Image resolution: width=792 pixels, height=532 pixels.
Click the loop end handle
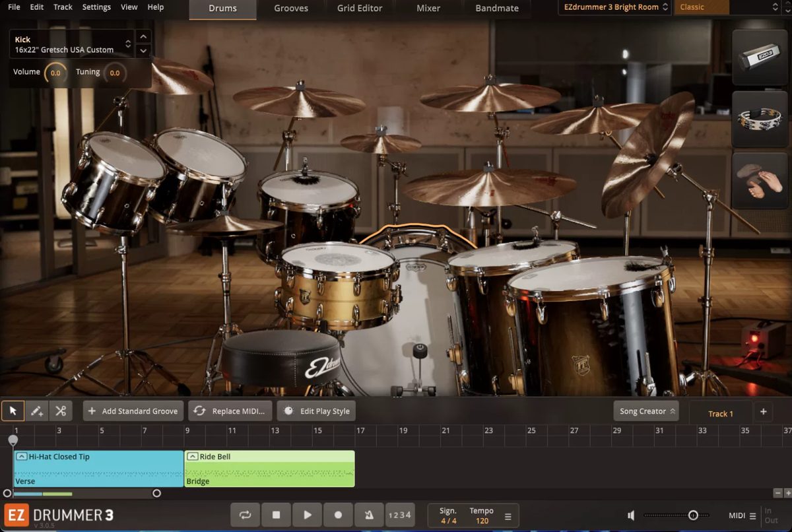point(156,493)
